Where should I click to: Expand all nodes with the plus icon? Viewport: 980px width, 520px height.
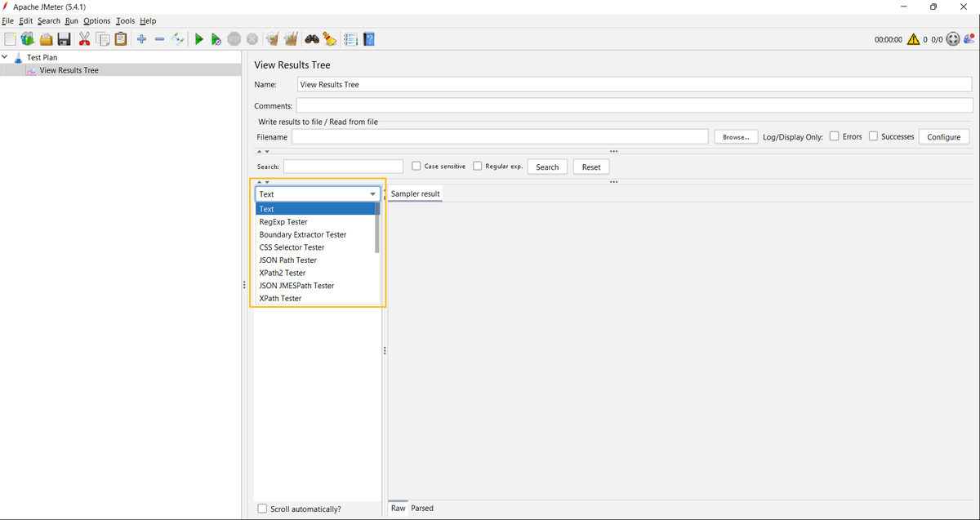click(x=141, y=38)
